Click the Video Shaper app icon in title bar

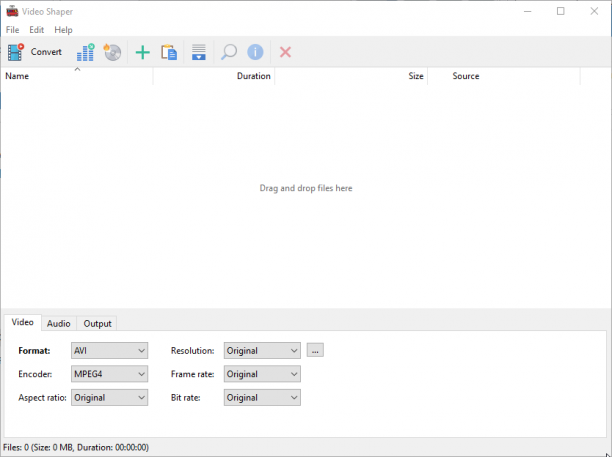12,11
